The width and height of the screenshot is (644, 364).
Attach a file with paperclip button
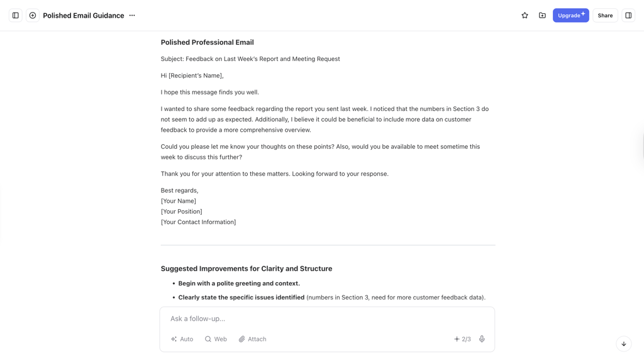tap(253, 339)
